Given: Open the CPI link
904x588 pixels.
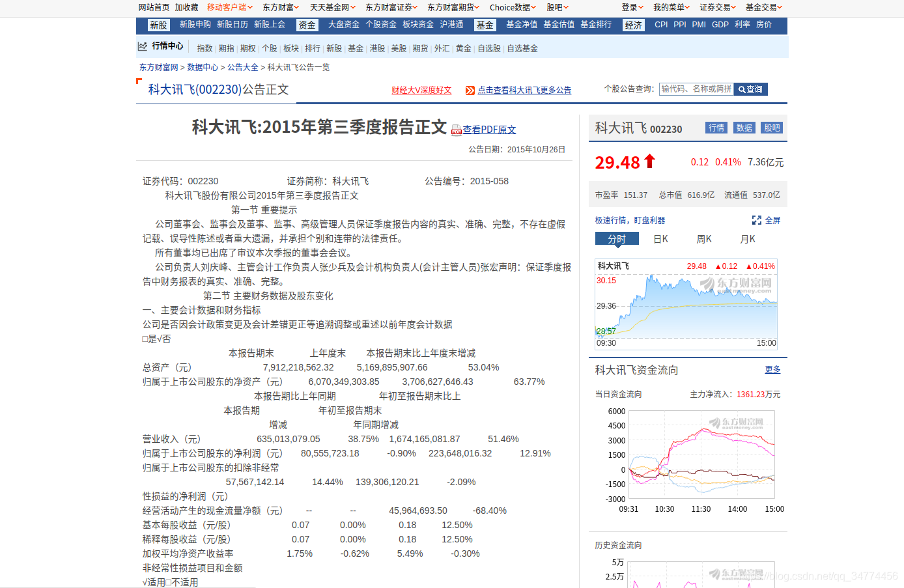Looking at the screenshot, I should [661, 25].
